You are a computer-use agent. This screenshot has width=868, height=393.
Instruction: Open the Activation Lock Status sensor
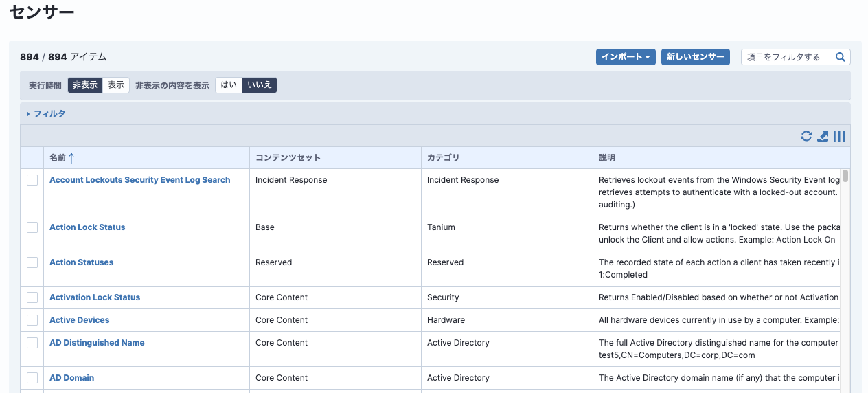click(95, 297)
